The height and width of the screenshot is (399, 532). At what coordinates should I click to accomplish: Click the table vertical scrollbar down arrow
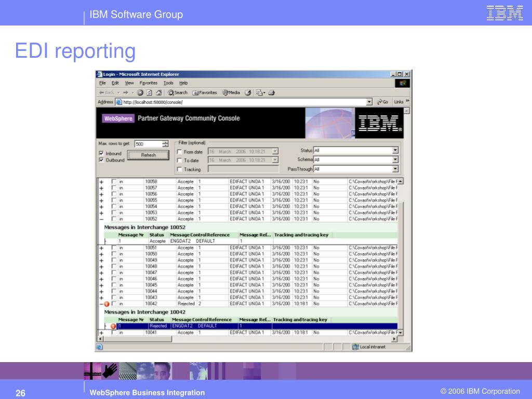pyautogui.click(x=401, y=332)
